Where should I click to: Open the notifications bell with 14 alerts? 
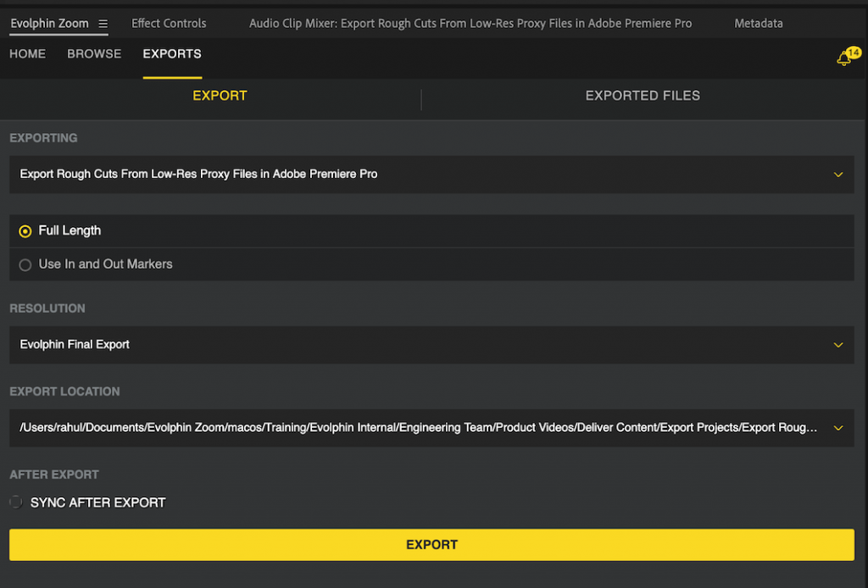pyautogui.click(x=845, y=57)
